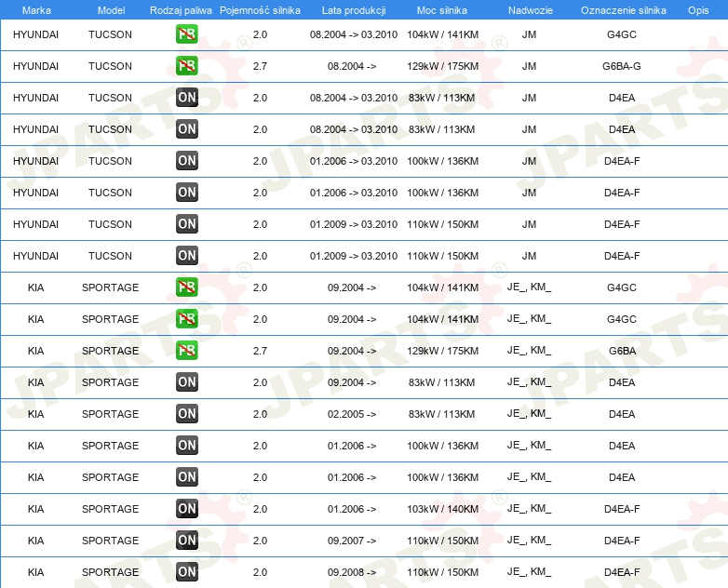Click the petrol fuel icon in the Kia G6BA row
This screenshot has width=728, height=588.
(x=186, y=351)
